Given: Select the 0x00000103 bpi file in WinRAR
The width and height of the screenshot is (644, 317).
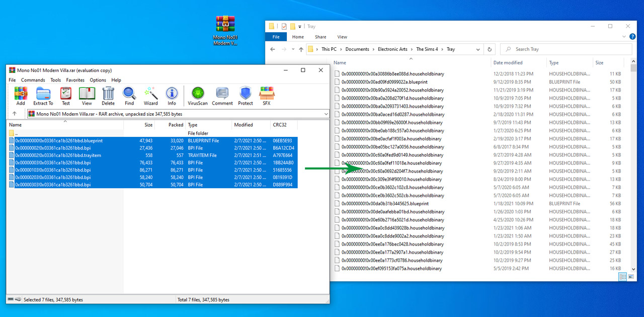Looking at the screenshot, I should pyautogui.click(x=152, y=170).
